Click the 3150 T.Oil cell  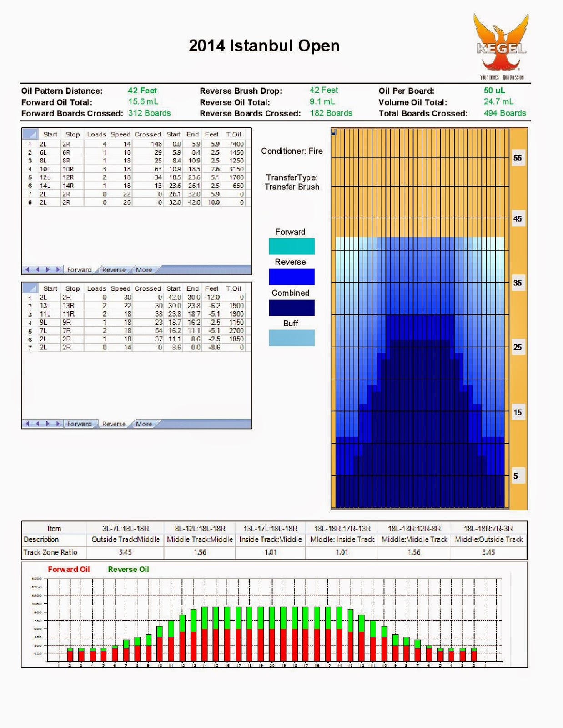tap(234, 169)
